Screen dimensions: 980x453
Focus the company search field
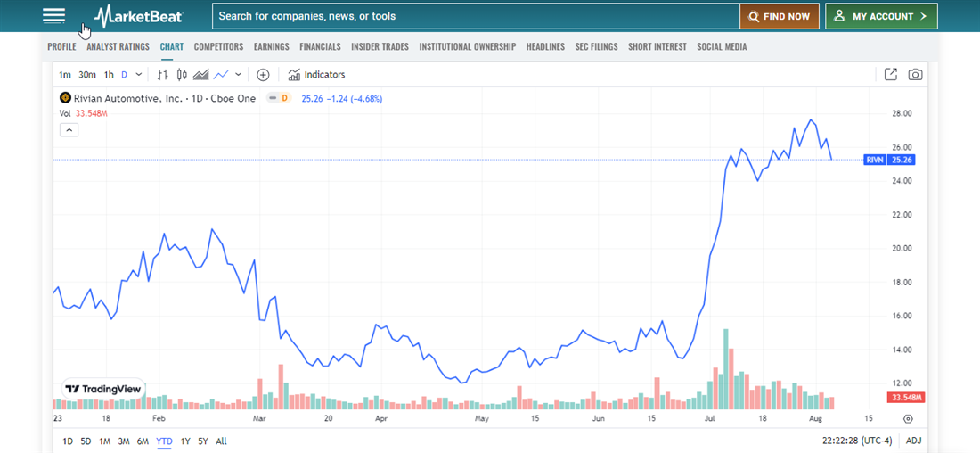[x=476, y=16]
